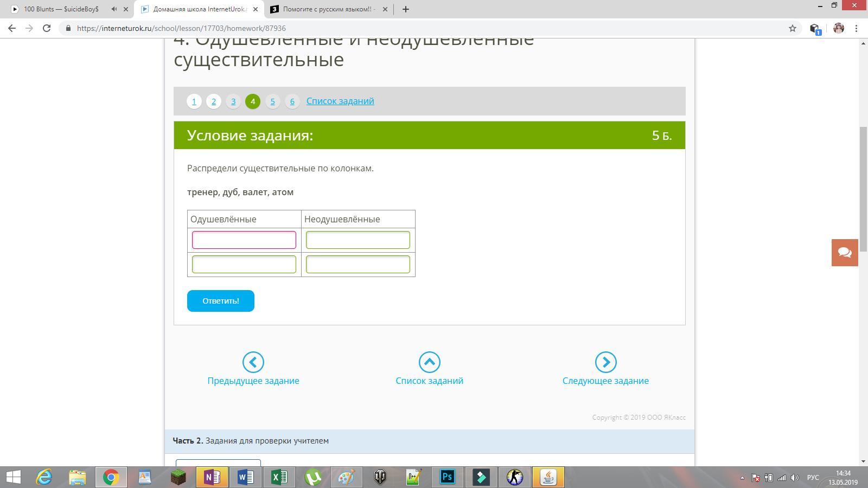The image size is (868, 488).
Task: Launch uTorrent from the taskbar
Action: click(313, 477)
